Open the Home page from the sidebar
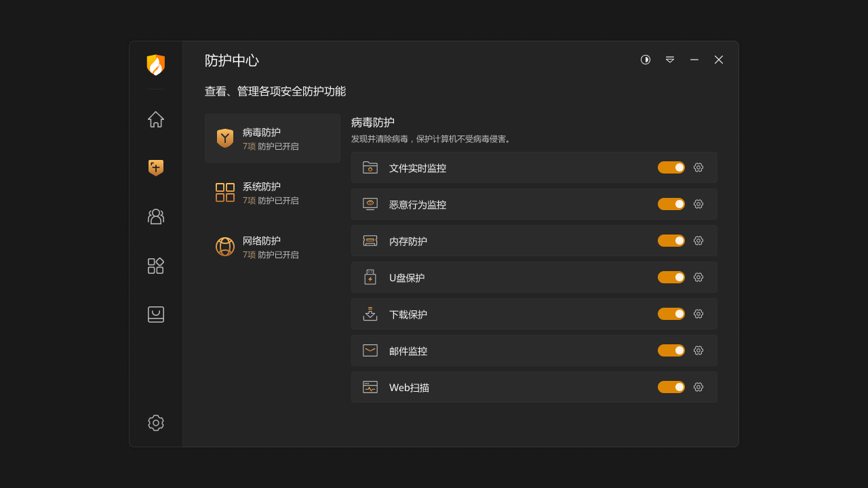Viewport: 868px width, 488px height. (x=155, y=119)
